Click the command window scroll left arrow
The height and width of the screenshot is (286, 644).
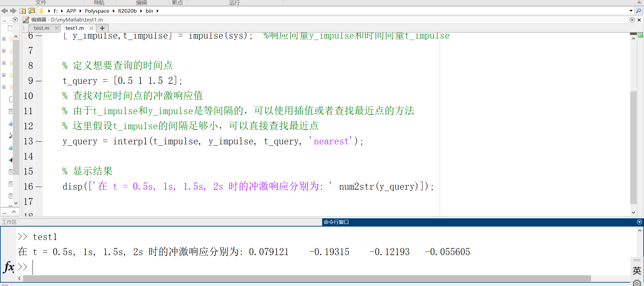(x=19, y=278)
